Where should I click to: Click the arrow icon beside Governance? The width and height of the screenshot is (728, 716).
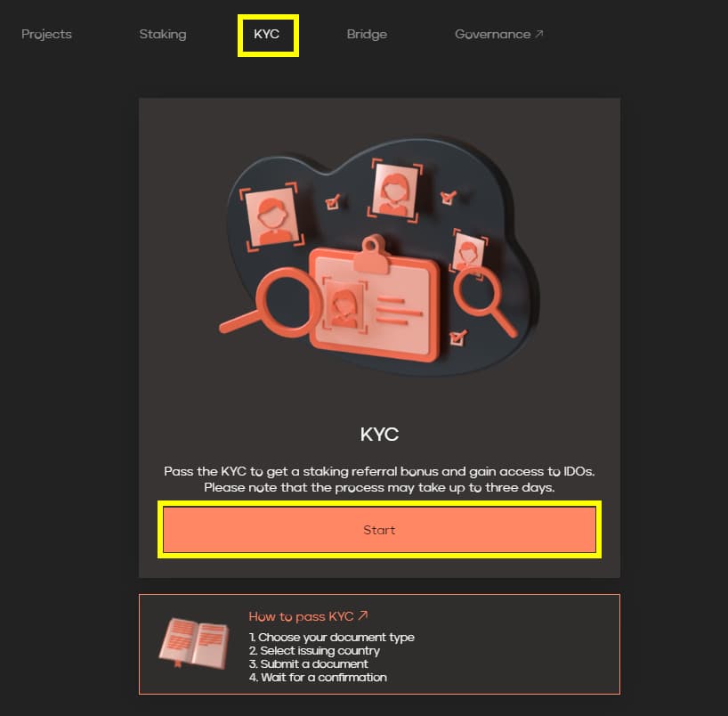click(538, 34)
